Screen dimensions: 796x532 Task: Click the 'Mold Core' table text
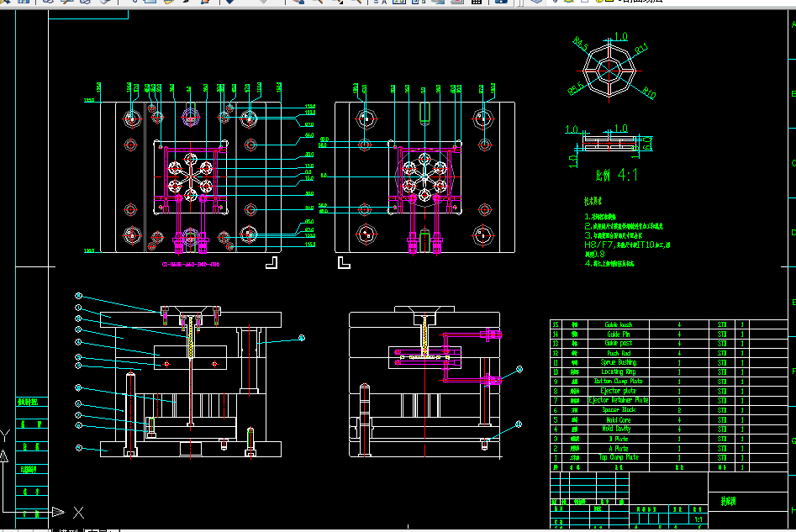tap(619, 420)
